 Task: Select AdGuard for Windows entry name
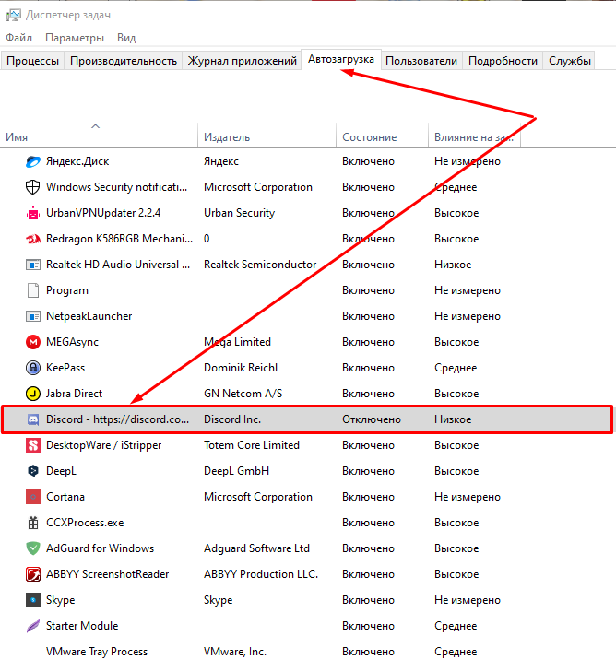(x=100, y=548)
